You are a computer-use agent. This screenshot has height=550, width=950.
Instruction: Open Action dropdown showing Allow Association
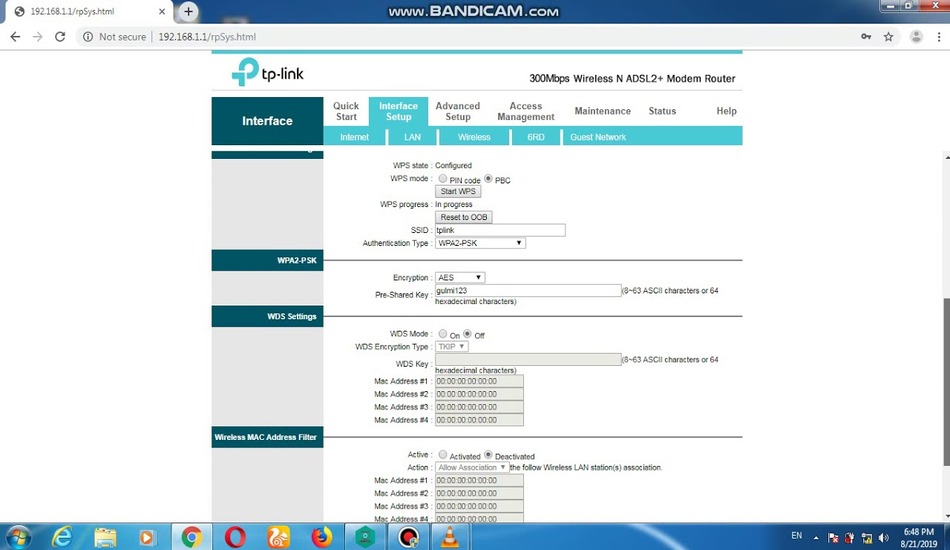pyautogui.click(x=471, y=468)
